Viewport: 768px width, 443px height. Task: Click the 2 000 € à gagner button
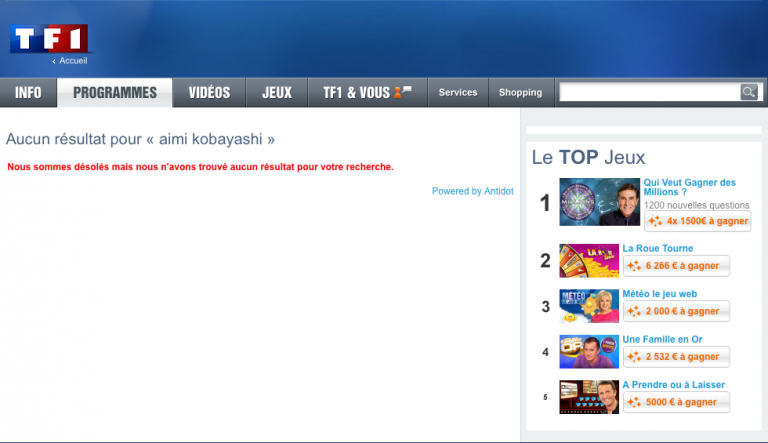[x=676, y=311]
